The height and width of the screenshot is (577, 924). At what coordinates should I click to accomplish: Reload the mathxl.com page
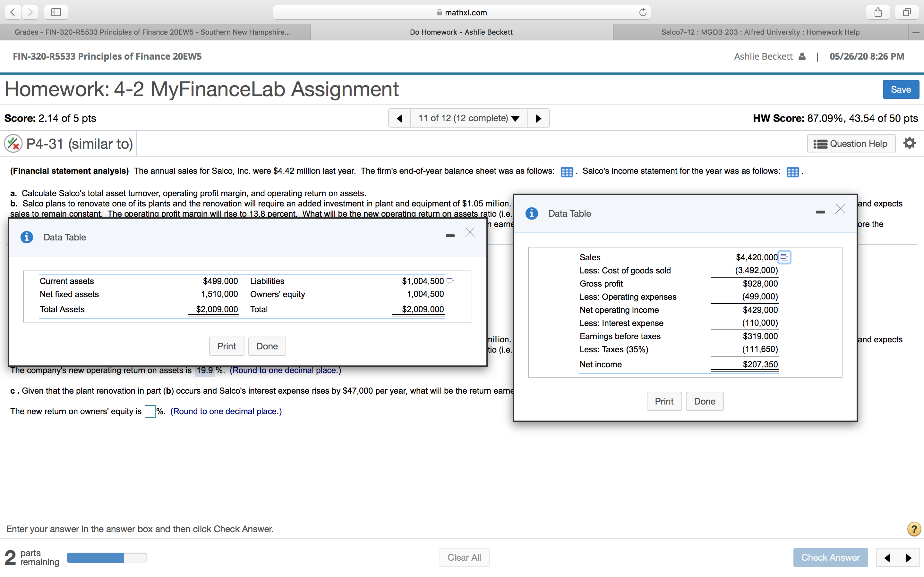pyautogui.click(x=643, y=12)
